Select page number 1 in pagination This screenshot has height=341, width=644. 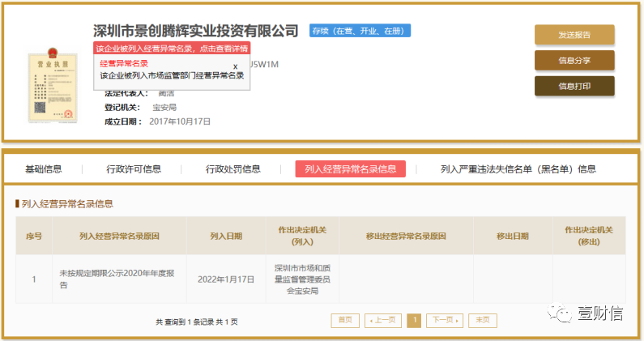click(414, 321)
